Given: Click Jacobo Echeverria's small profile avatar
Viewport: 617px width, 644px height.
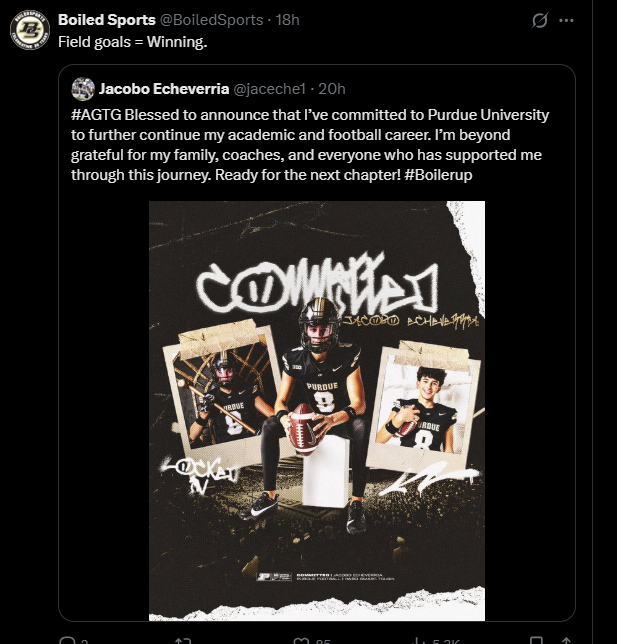Looking at the screenshot, I should (83, 88).
